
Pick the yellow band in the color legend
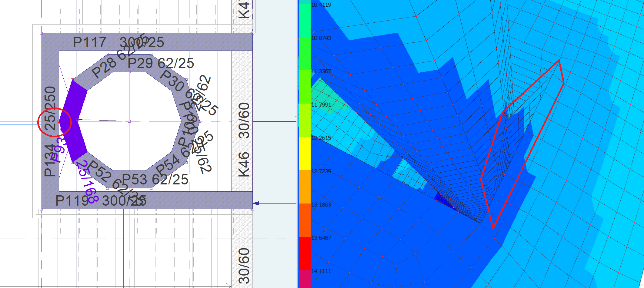coord(305,153)
